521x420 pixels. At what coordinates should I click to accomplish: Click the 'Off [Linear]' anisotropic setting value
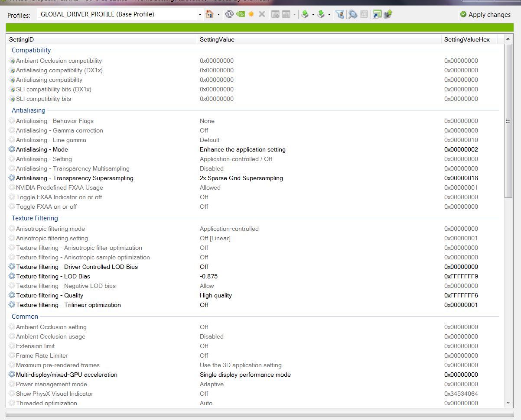(215, 238)
